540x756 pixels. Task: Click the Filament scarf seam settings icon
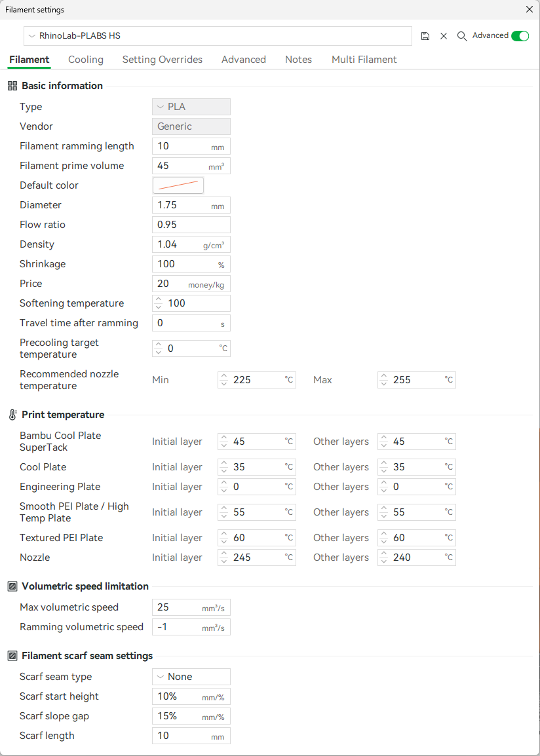11,655
